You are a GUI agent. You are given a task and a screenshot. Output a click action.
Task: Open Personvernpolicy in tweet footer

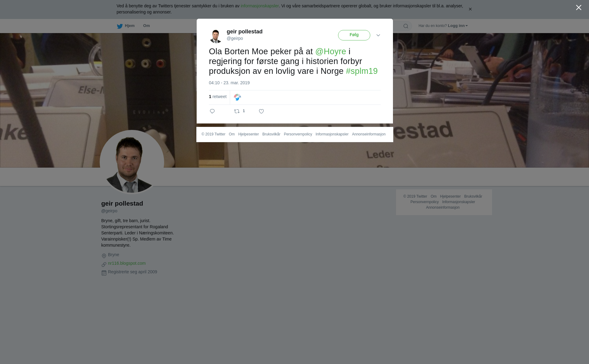pos(298,134)
